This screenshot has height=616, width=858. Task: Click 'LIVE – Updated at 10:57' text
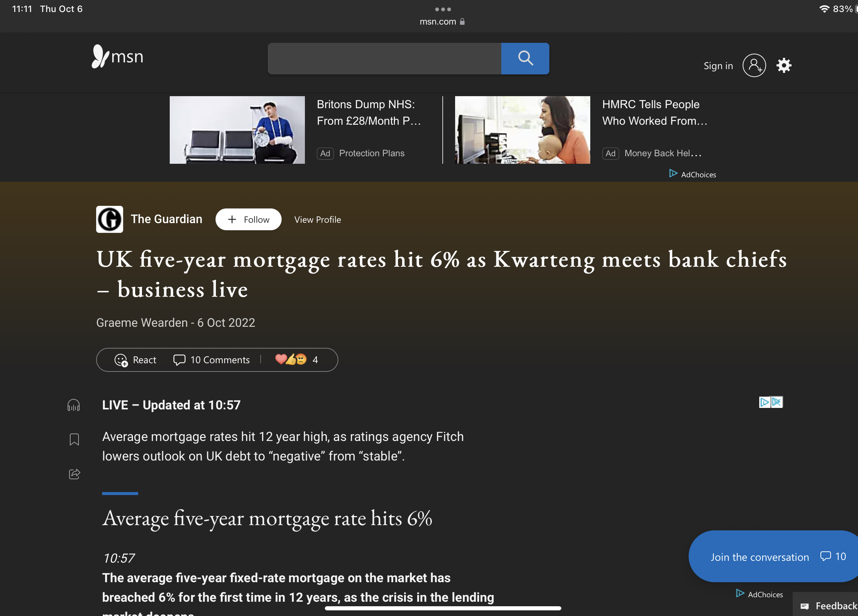(171, 405)
